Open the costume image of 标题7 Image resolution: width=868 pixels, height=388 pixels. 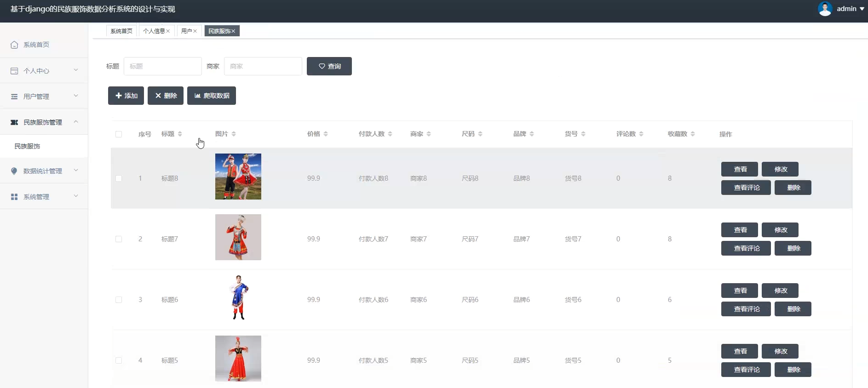click(238, 237)
